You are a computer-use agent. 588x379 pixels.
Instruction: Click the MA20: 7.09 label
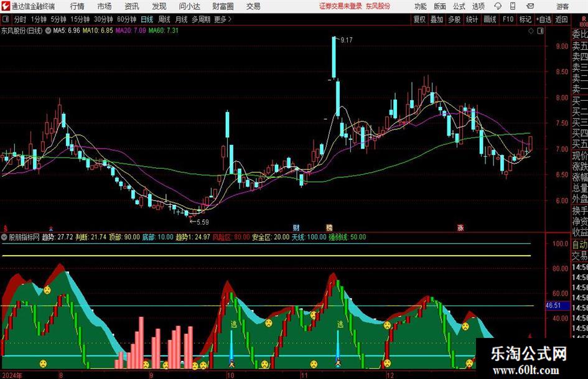click(131, 30)
